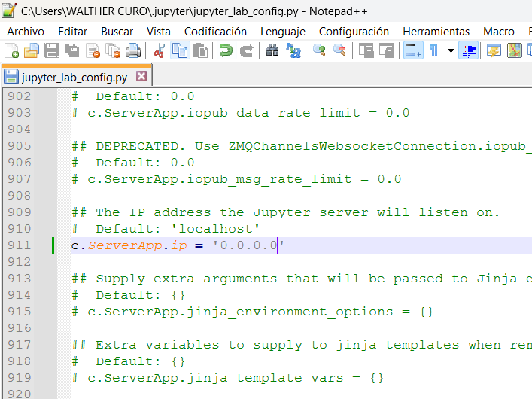Screen dimensions: 532x399
Task: Click the jinja_environment_options comment line
Action: coord(253,312)
